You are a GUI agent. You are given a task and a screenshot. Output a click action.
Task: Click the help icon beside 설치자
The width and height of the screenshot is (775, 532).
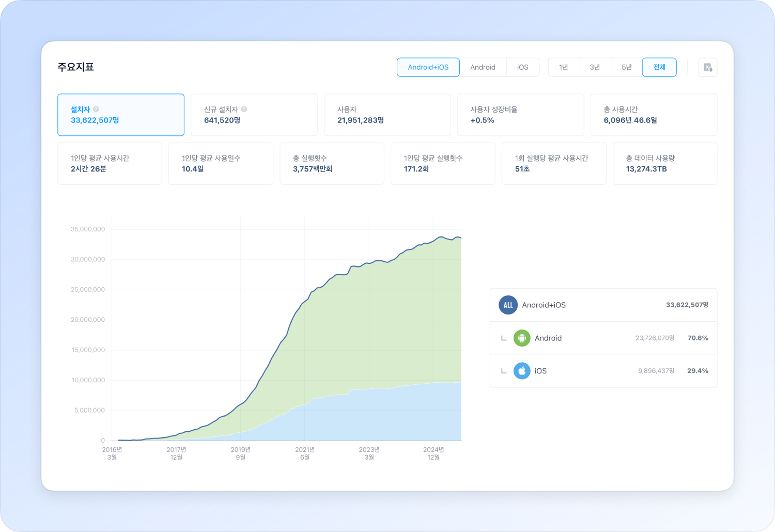coord(96,109)
